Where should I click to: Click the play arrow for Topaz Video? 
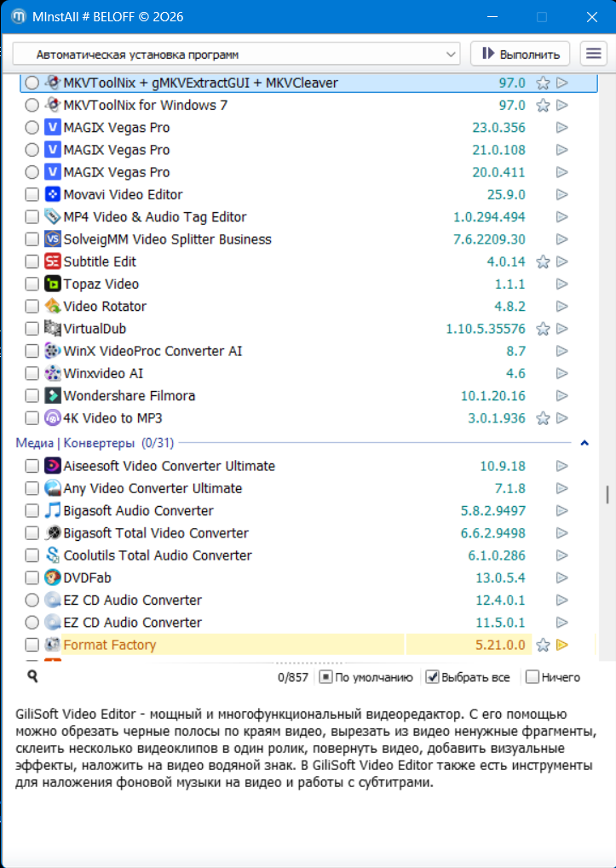562,284
